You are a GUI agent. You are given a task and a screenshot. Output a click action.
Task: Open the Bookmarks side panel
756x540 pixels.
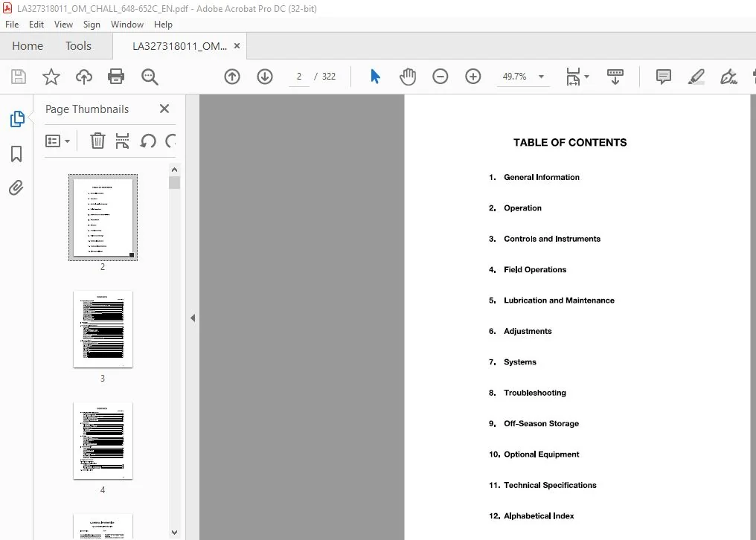coord(16,154)
